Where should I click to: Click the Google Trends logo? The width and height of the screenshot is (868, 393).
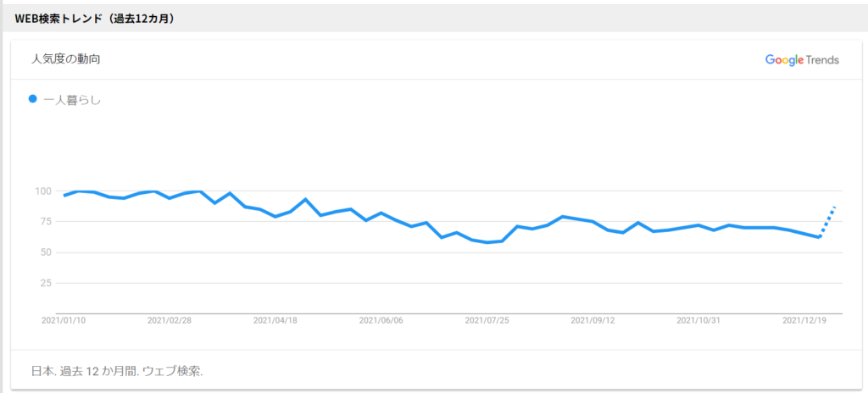[x=802, y=60]
